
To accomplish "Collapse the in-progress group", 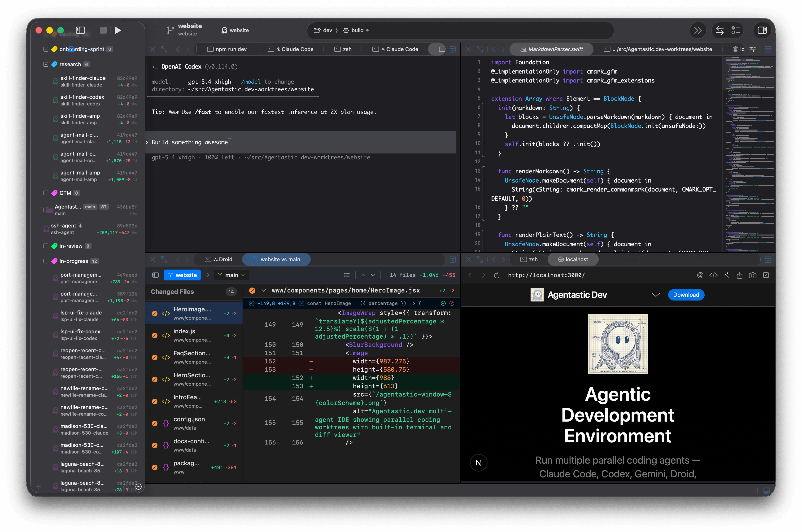I will (46, 261).
